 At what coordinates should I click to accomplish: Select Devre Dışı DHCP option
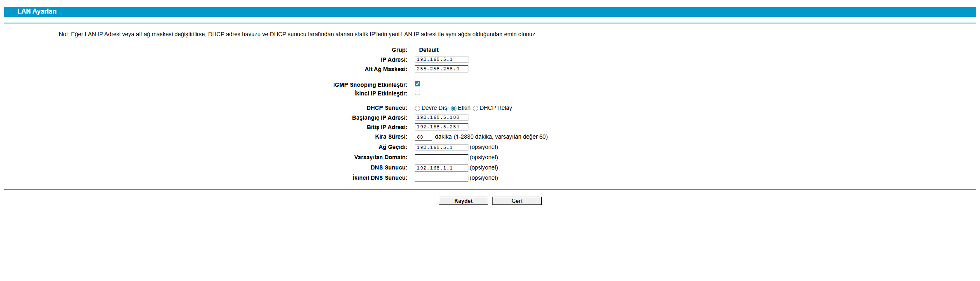417,108
